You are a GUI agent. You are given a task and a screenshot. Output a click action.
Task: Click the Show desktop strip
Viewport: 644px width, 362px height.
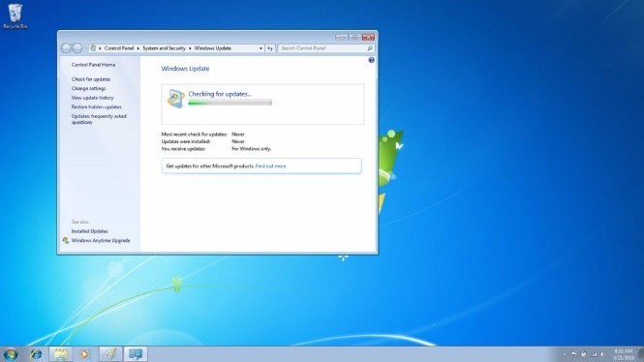coord(641,354)
